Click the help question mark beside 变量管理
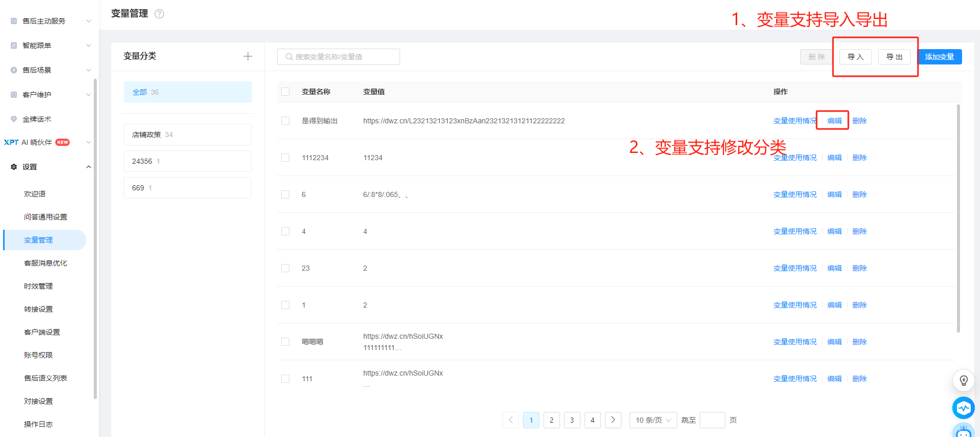 [x=159, y=14]
